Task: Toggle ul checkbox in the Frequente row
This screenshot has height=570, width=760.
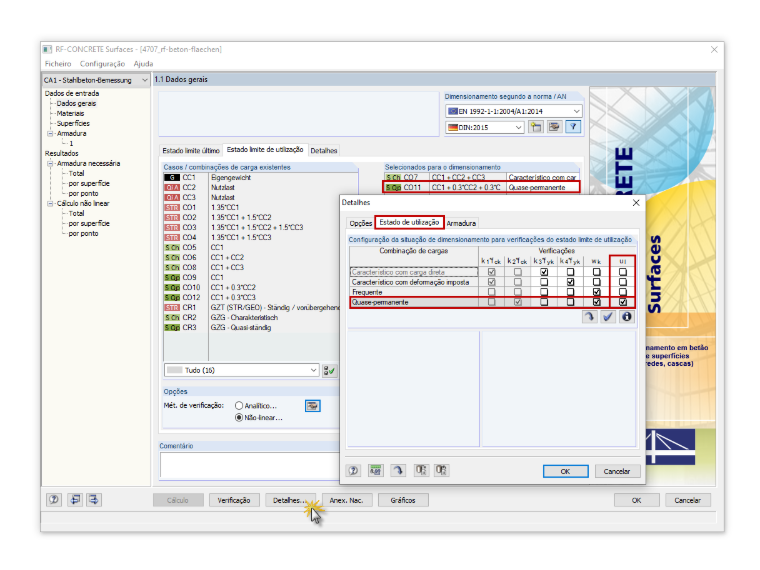Action: 623,292
